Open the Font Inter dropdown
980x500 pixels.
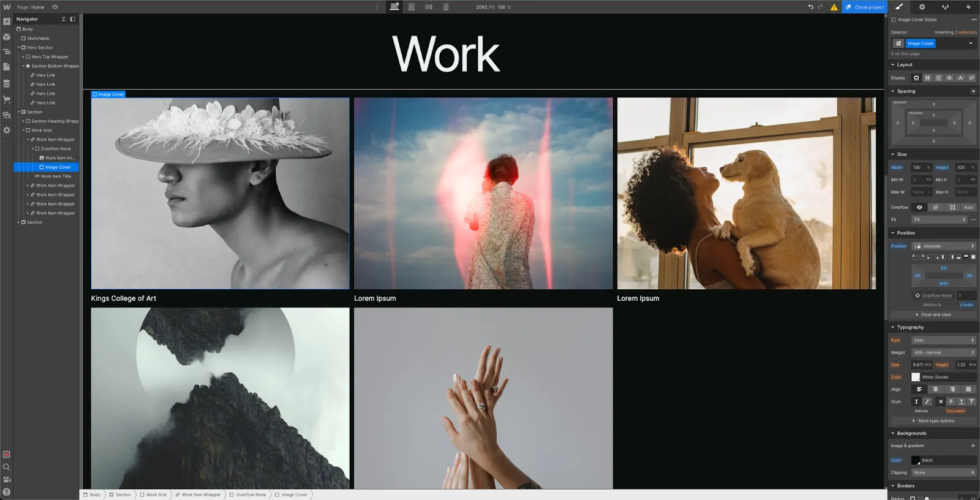[x=944, y=340]
